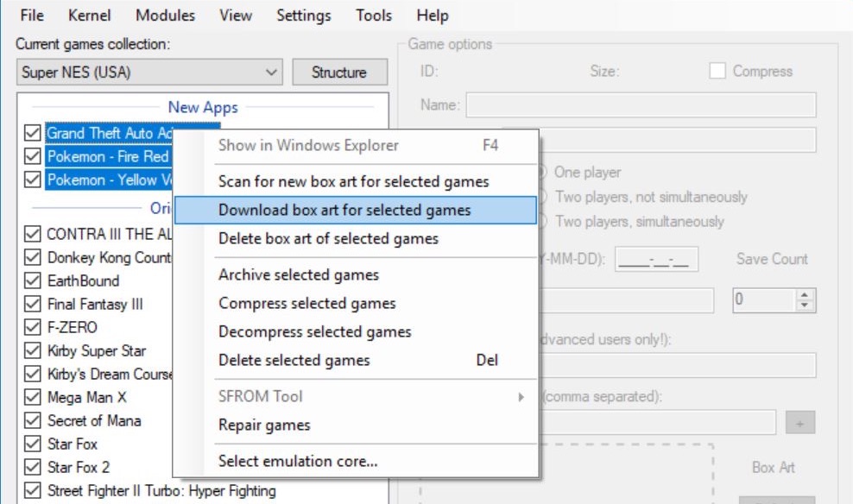853x504 pixels.
Task: Toggle the Street Fighter II Turbo checkbox
Action: [33, 491]
